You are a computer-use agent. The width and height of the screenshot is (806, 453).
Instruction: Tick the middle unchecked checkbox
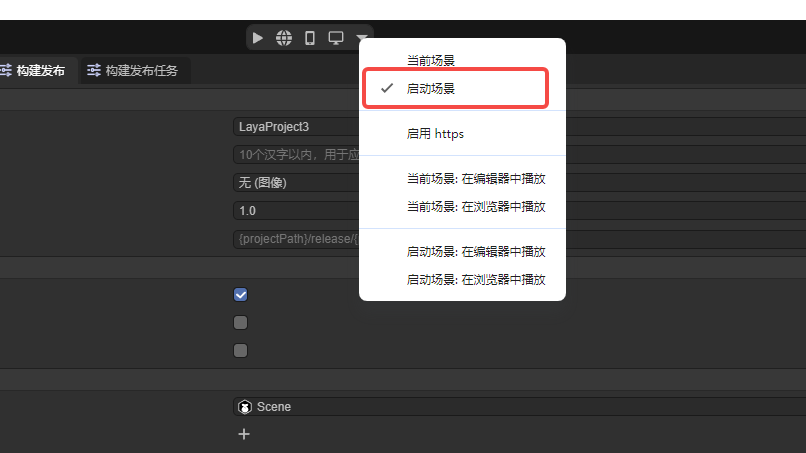click(x=240, y=323)
